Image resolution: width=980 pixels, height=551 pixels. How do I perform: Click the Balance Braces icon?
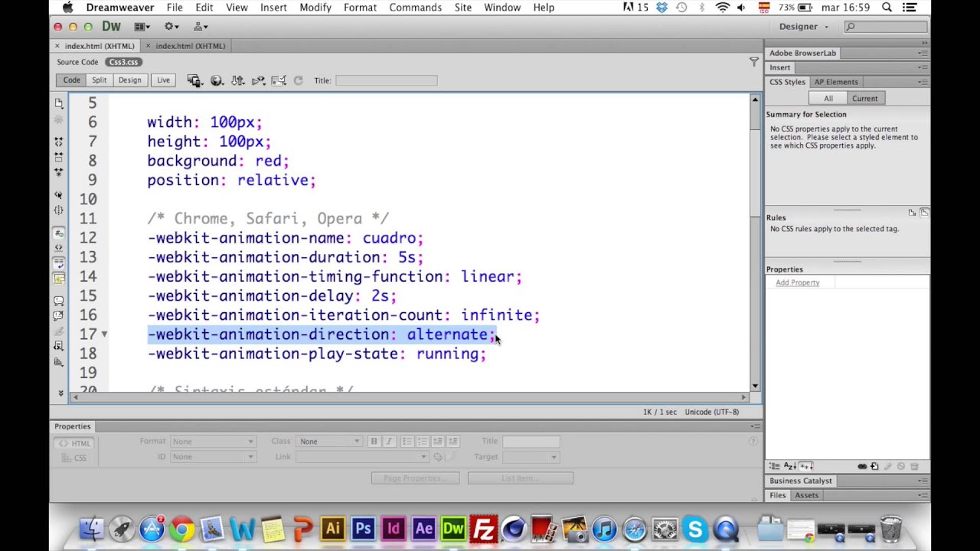[x=59, y=210]
